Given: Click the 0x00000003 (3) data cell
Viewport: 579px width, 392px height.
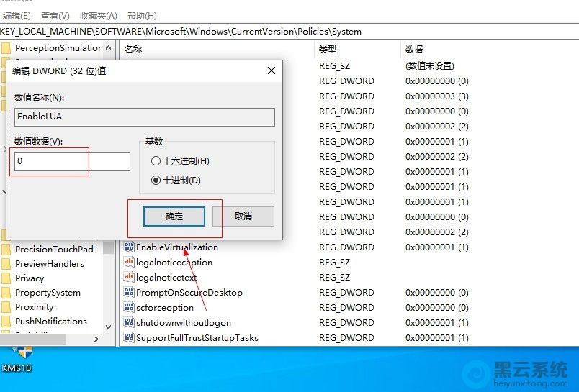Looking at the screenshot, I should coord(437,96).
